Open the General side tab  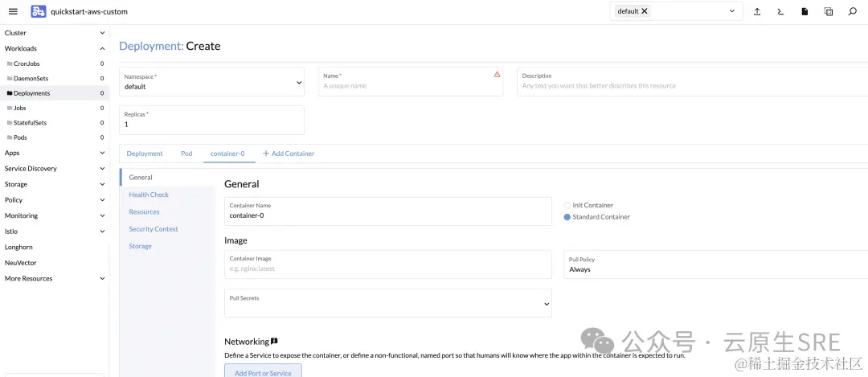167,178
